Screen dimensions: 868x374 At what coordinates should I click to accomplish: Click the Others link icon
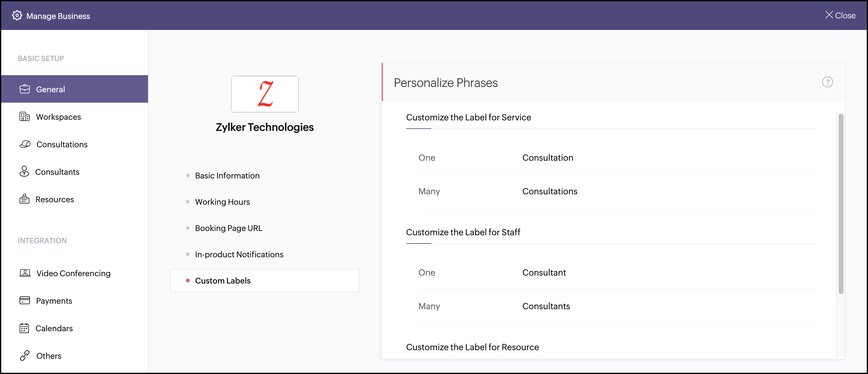coord(24,355)
